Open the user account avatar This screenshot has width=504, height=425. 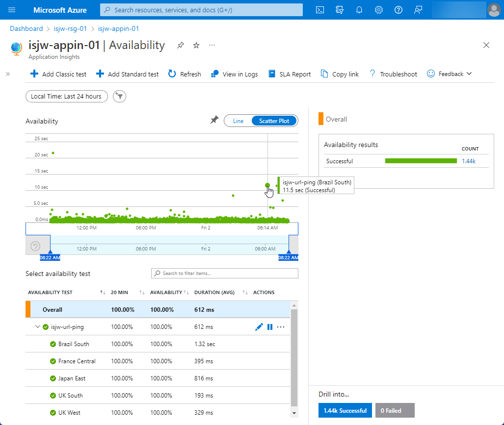pyautogui.click(x=494, y=10)
